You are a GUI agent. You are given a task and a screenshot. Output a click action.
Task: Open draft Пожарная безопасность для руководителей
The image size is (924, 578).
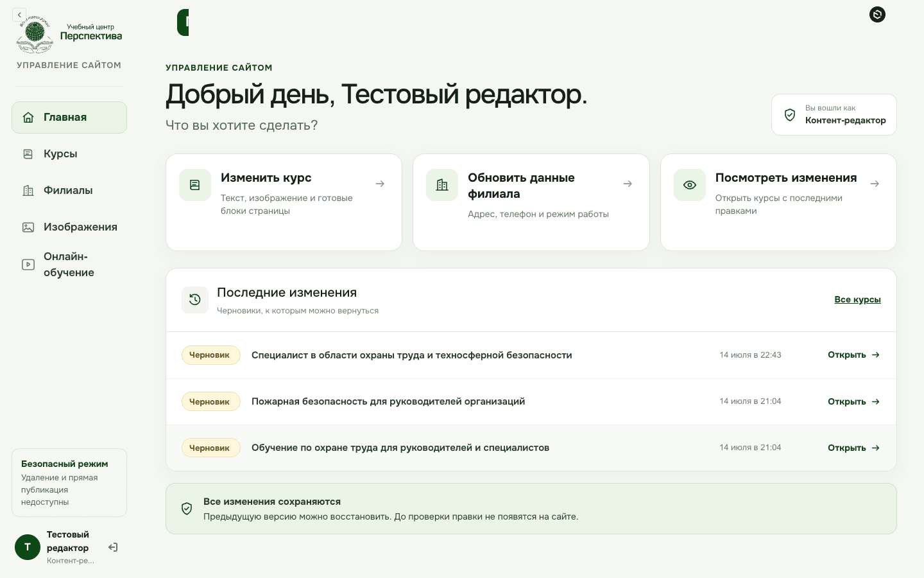tap(853, 401)
